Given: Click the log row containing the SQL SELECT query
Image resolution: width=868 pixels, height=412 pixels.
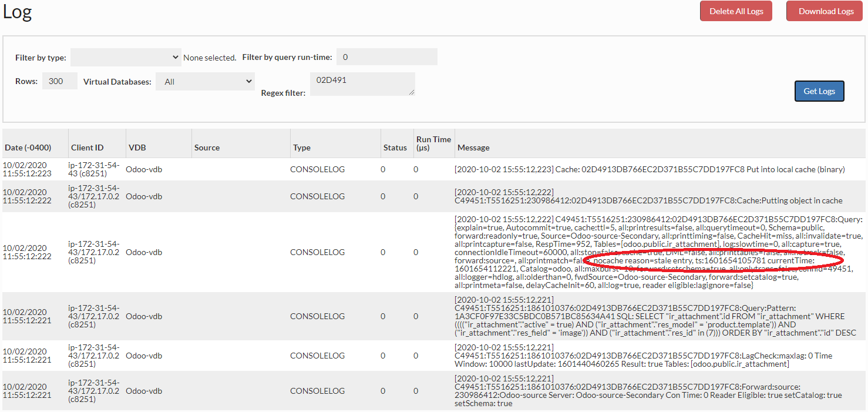Looking at the screenshot, I should (649, 316).
